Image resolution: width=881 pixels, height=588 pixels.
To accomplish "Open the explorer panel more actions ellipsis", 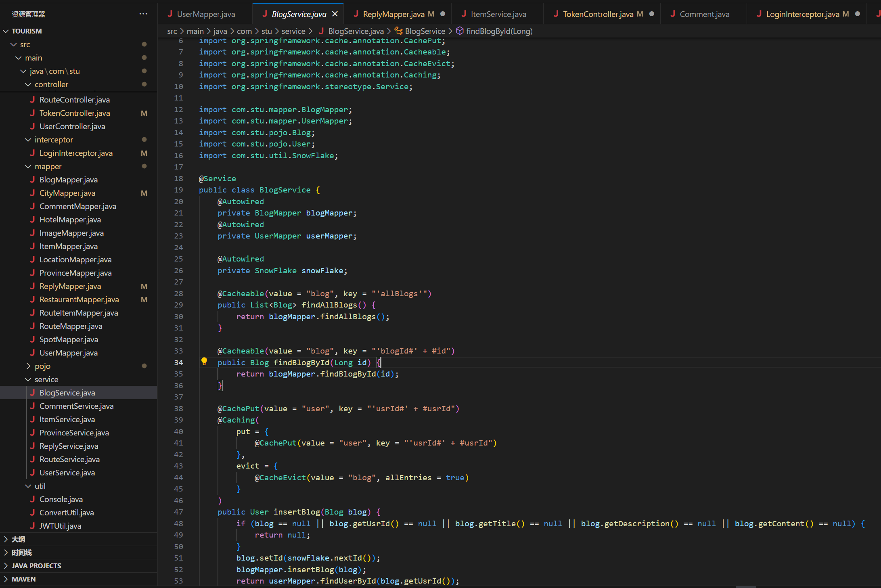I will (x=143, y=14).
